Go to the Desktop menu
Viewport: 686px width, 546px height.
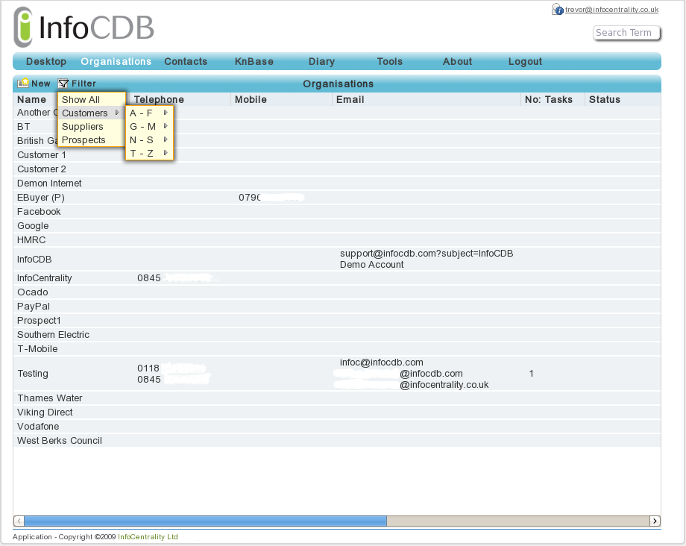pyautogui.click(x=46, y=62)
